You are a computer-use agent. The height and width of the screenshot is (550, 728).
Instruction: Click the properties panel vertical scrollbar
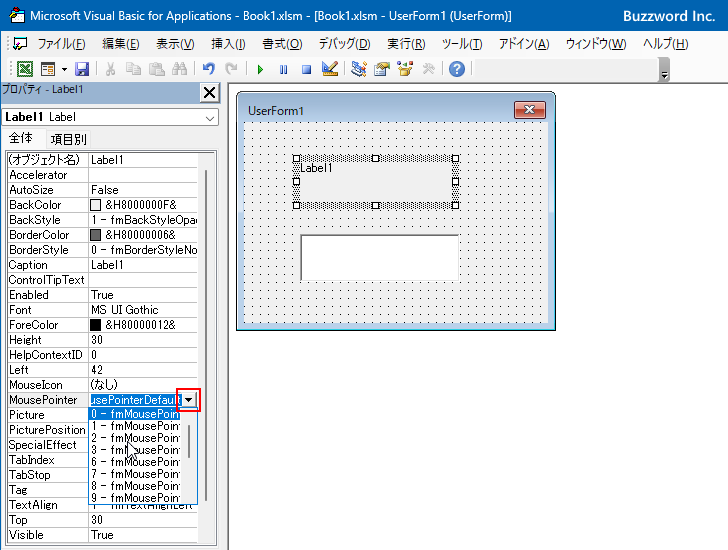pos(206,334)
